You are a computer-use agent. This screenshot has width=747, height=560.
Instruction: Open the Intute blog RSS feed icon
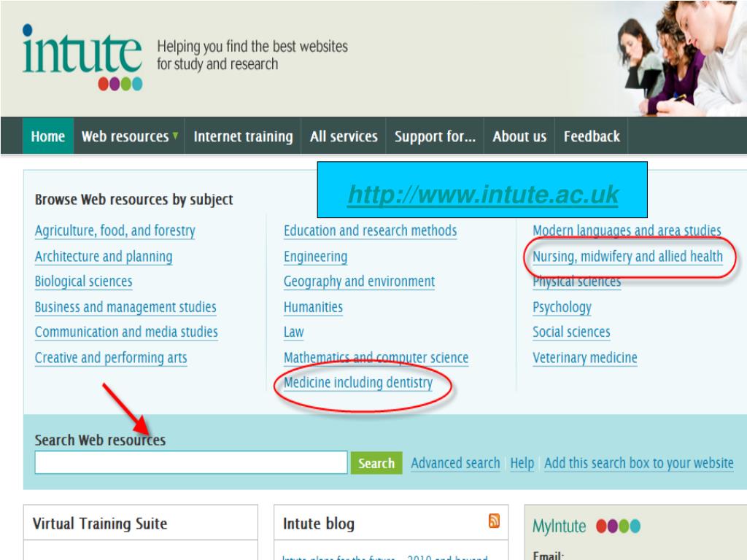coord(494,521)
